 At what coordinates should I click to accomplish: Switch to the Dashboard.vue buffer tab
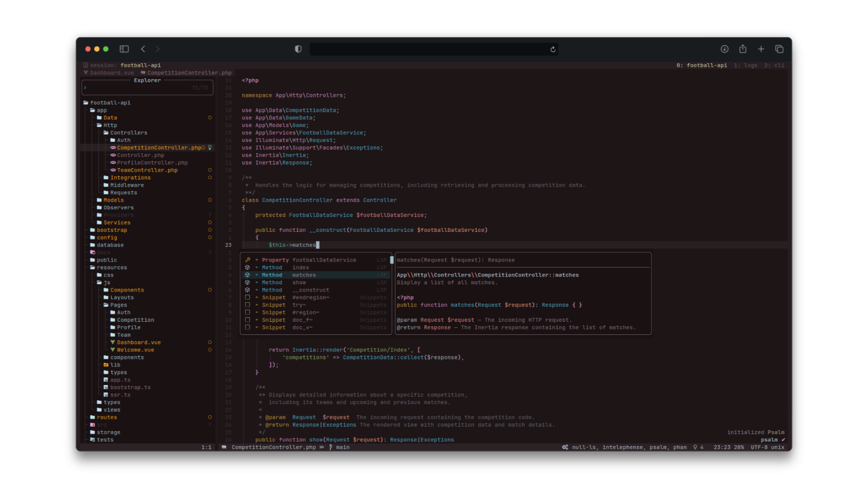click(111, 73)
